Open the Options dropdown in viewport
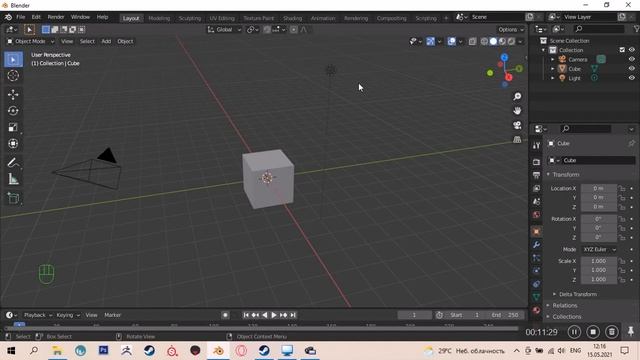The width and height of the screenshot is (640, 360). pyautogui.click(x=511, y=29)
